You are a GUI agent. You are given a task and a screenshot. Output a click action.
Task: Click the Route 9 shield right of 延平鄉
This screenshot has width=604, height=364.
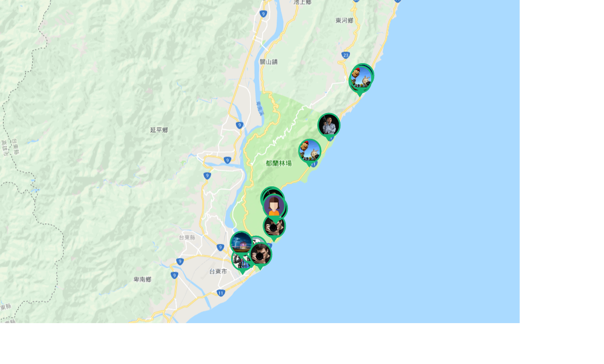click(239, 125)
